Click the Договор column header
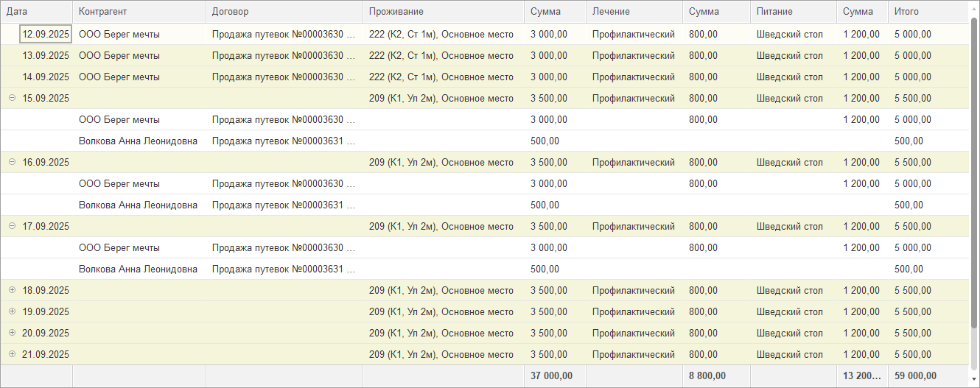Viewport: 980px width, 388px height. [x=284, y=12]
